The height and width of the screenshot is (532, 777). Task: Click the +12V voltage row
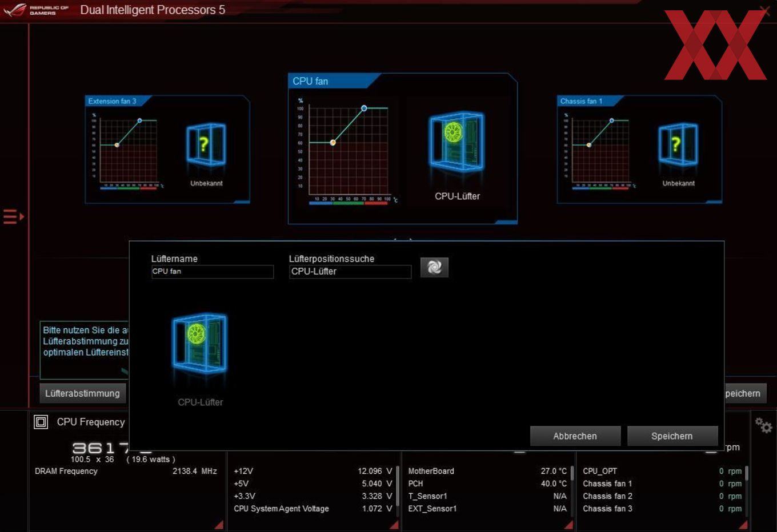(x=313, y=471)
